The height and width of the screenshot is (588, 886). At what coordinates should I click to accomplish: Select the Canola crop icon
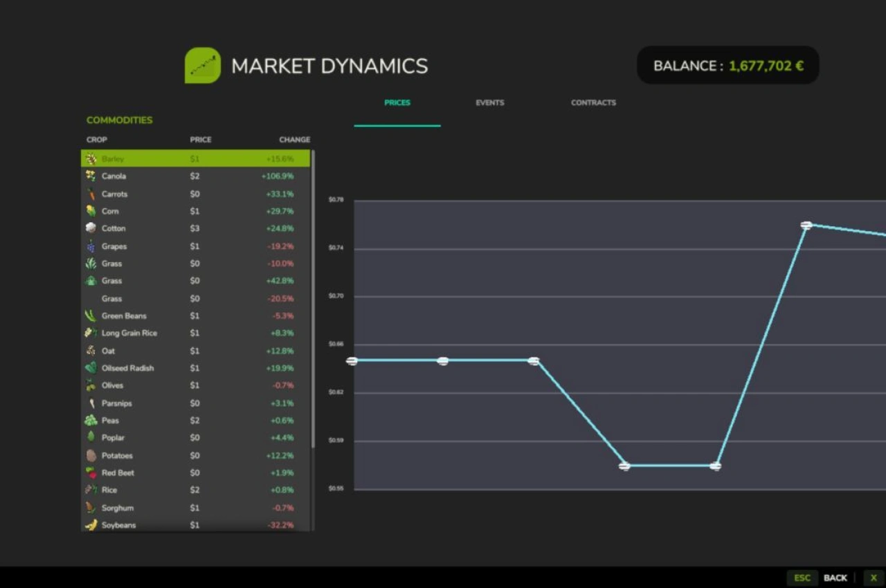(x=91, y=176)
